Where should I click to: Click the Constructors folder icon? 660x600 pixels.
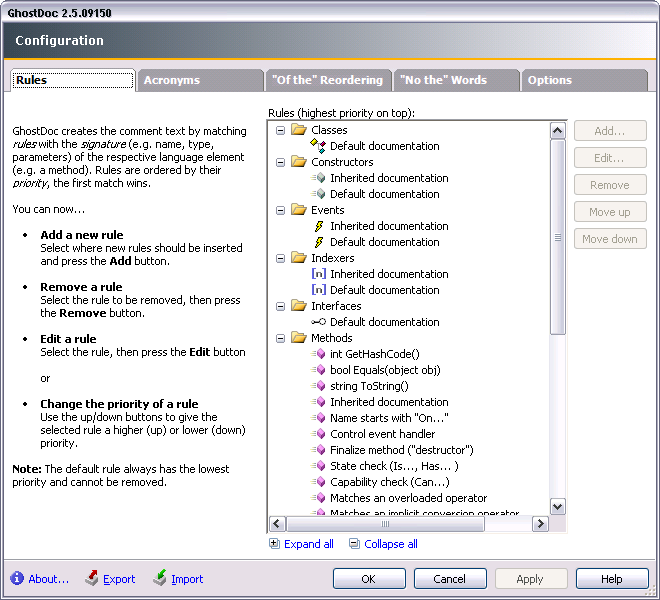(x=299, y=161)
